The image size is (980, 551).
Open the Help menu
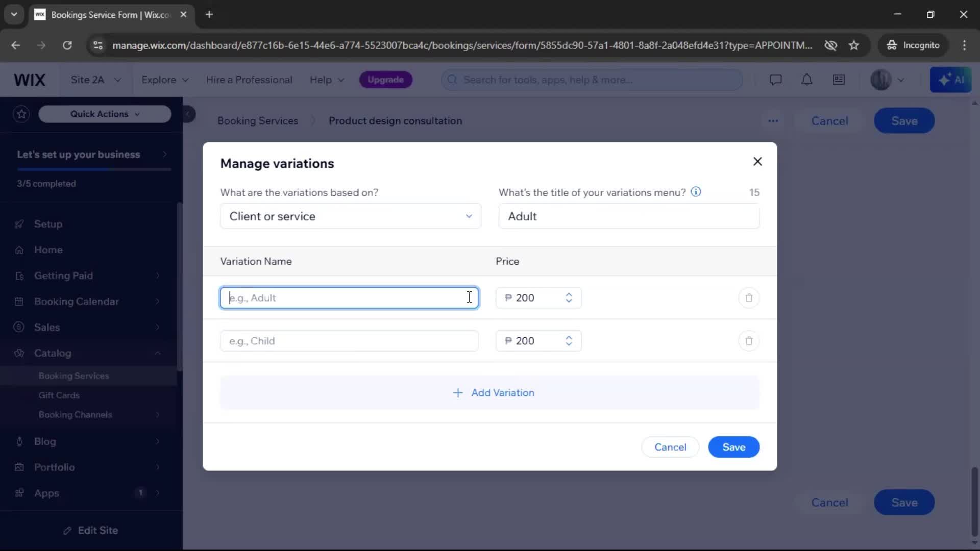click(x=327, y=80)
